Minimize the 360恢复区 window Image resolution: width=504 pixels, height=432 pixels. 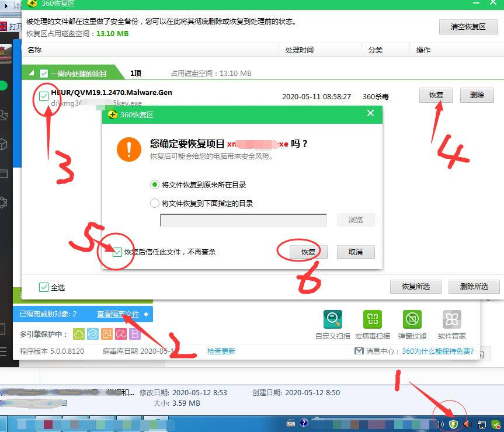coord(477,2)
